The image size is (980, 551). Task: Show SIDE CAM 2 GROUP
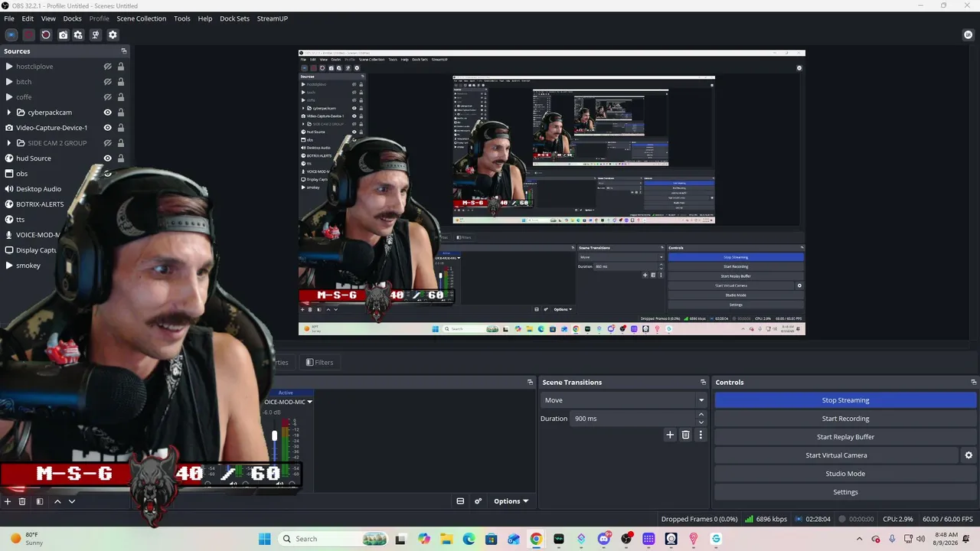108,143
